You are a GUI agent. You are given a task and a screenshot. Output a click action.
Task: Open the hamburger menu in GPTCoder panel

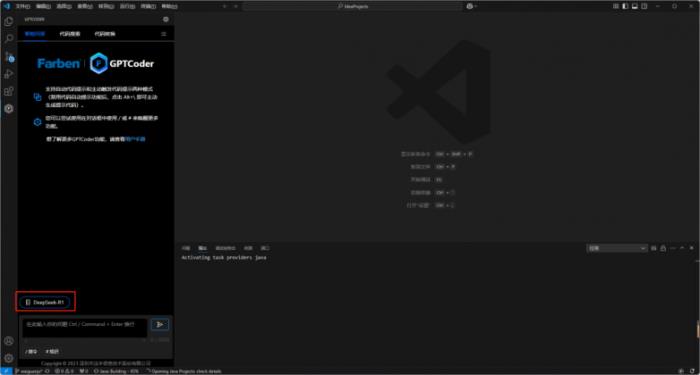point(164,34)
